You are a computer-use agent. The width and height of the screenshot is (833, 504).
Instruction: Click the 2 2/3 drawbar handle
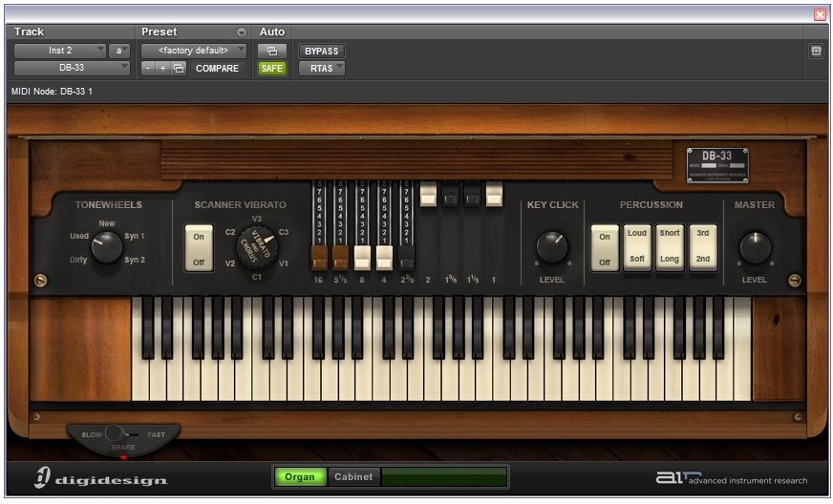406,257
